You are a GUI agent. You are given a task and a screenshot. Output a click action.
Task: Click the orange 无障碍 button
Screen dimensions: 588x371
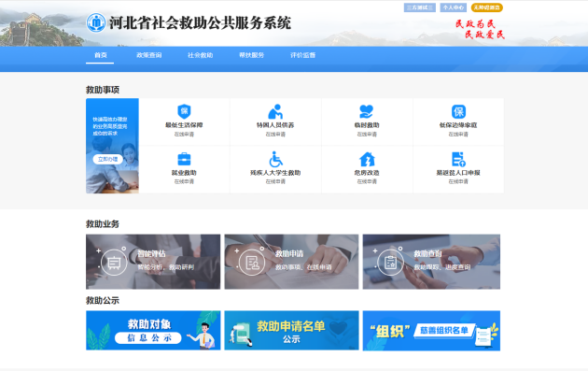(487, 7)
